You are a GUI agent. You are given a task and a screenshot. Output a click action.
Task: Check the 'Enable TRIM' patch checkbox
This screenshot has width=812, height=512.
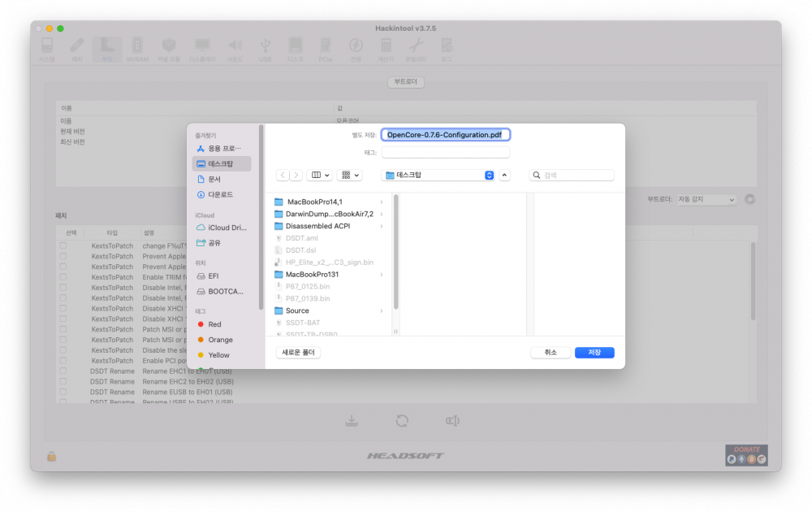[x=63, y=277]
